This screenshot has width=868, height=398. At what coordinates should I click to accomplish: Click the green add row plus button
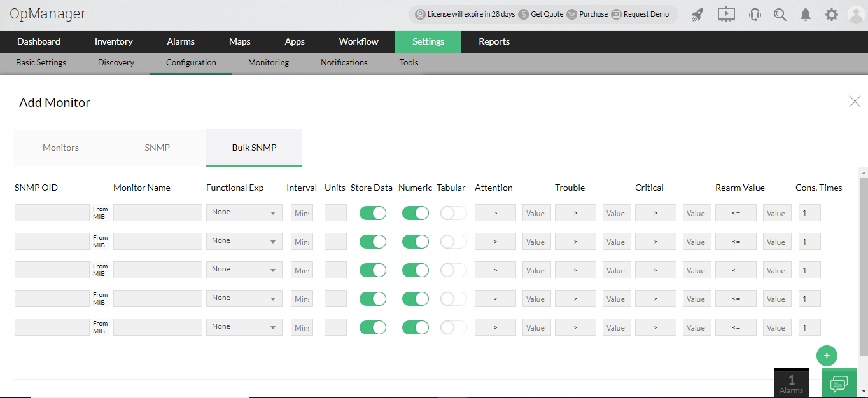point(827,355)
